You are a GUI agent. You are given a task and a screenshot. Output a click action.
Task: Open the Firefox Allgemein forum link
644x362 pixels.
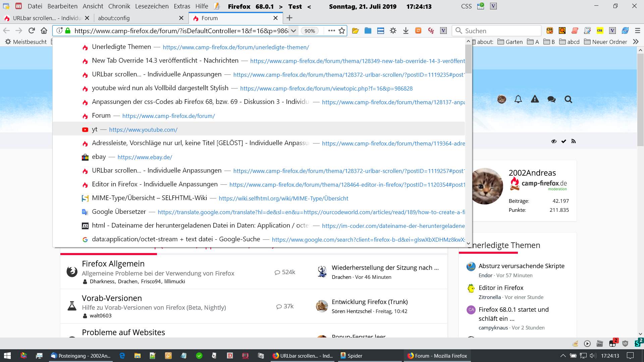(x=113, y=264)
